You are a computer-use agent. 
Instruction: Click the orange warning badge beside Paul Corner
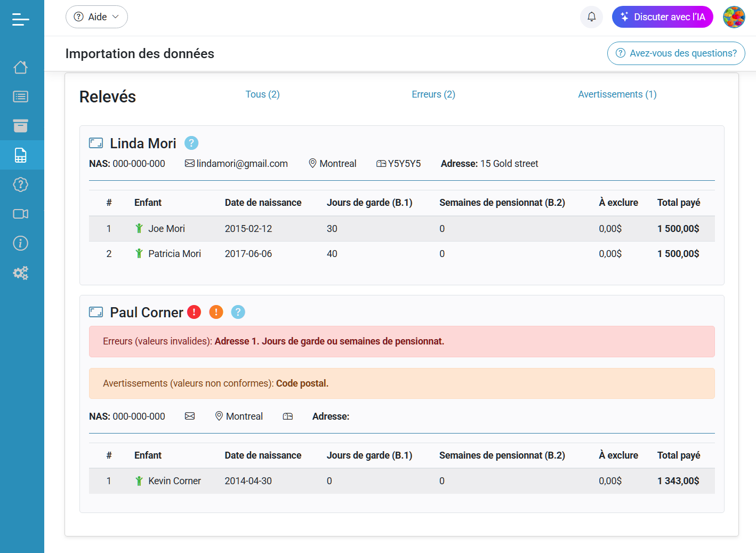216,312
